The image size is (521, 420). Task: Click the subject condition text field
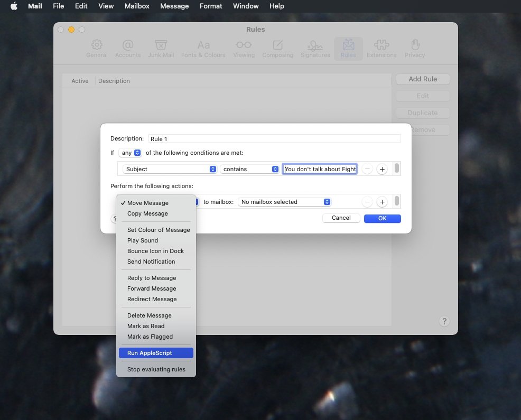coord(320,169)
